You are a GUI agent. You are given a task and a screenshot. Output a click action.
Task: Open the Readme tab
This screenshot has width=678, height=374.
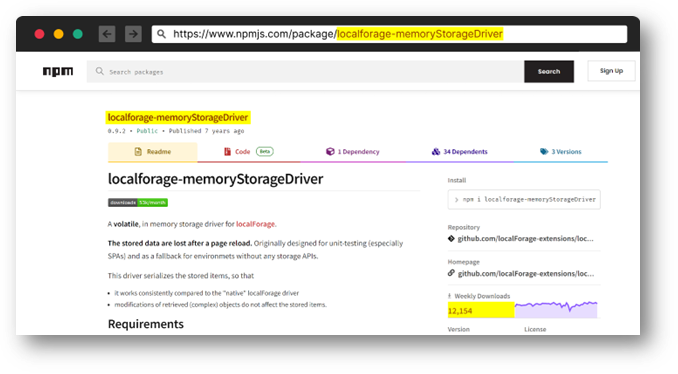click(153, 152)
